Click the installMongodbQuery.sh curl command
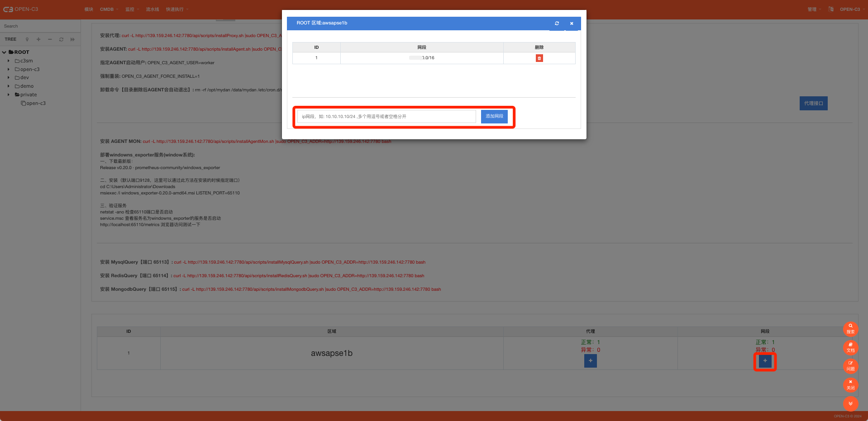 coord(311,289)
